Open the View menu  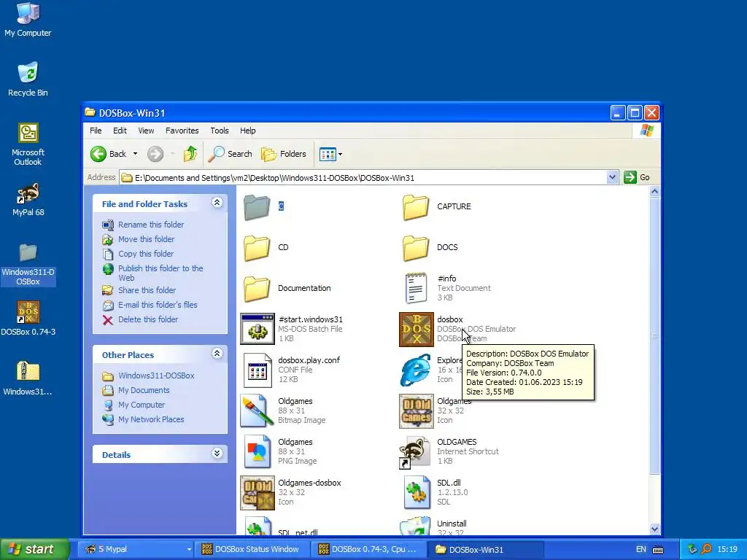coord(146,131)
